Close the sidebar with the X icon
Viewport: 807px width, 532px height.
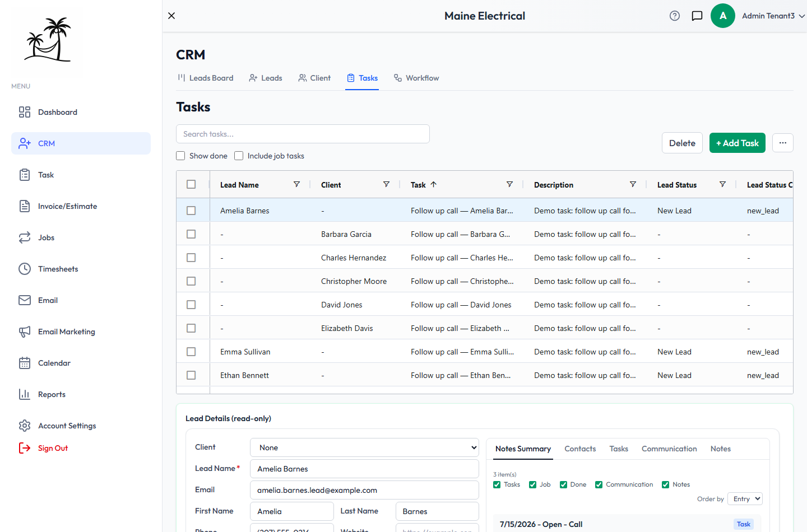coord(171,16)
